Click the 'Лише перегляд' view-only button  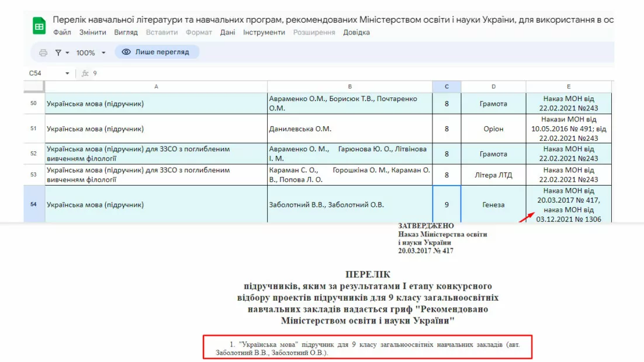pos(157,52)
